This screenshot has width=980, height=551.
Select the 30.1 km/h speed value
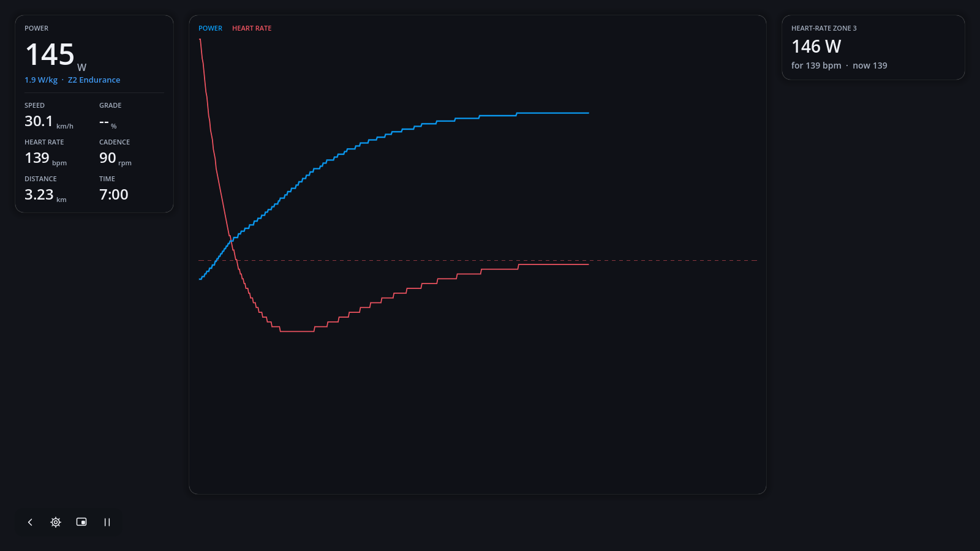point(49,121)
